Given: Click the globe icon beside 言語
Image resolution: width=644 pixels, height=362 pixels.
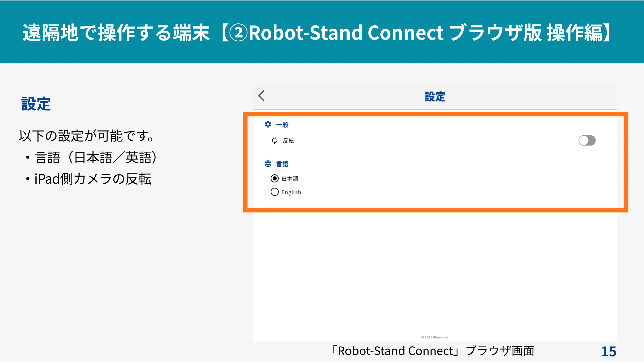Looking at the screenshot, I should 268,164.
